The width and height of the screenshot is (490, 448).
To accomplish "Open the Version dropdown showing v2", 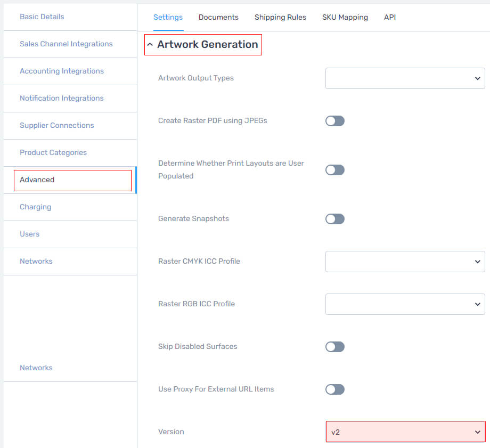I will tap(405, 431).
